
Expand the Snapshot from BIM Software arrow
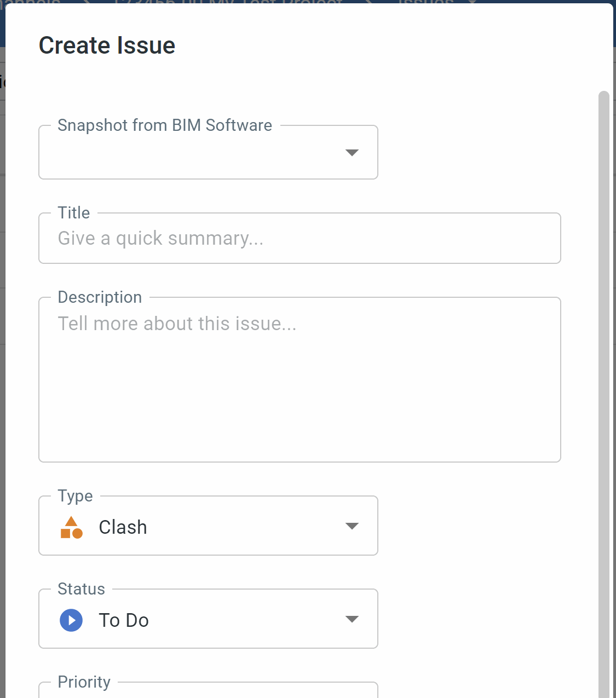point(352,152)
